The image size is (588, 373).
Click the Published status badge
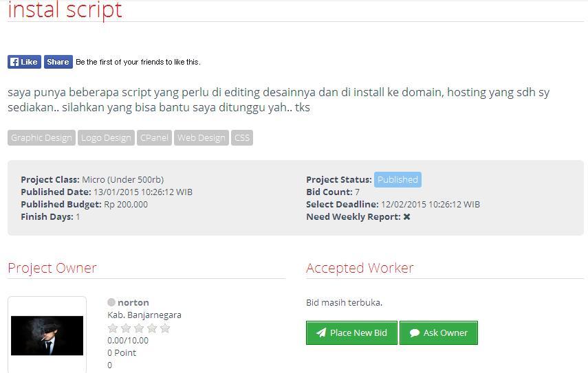(398, 180)
